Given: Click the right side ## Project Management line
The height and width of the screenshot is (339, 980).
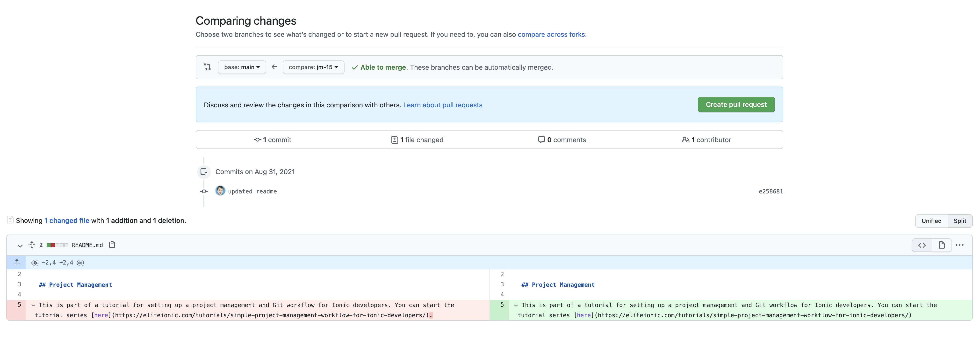Looking at the screenshot, I should [558, 285].
